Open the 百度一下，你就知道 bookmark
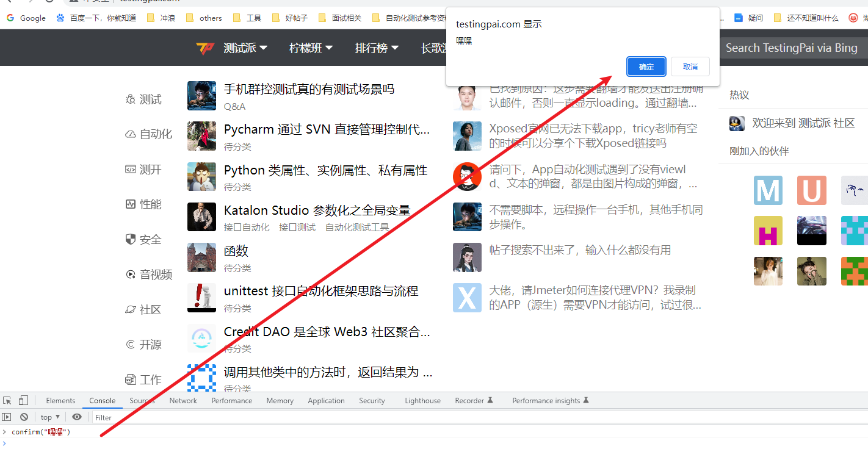Viewport: 868px width, 474px height. point(96,18)
